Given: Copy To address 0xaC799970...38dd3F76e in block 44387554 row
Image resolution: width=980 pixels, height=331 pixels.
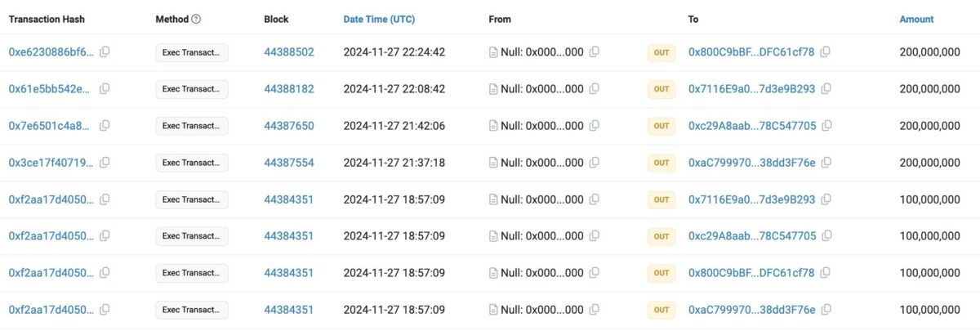Looking at the screenshot, I should 826,163.
